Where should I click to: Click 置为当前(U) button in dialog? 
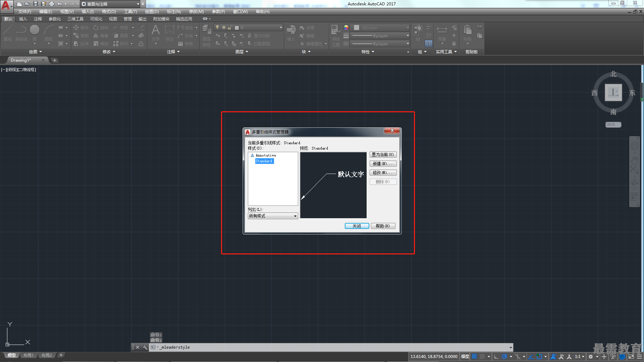click(383, 155)
